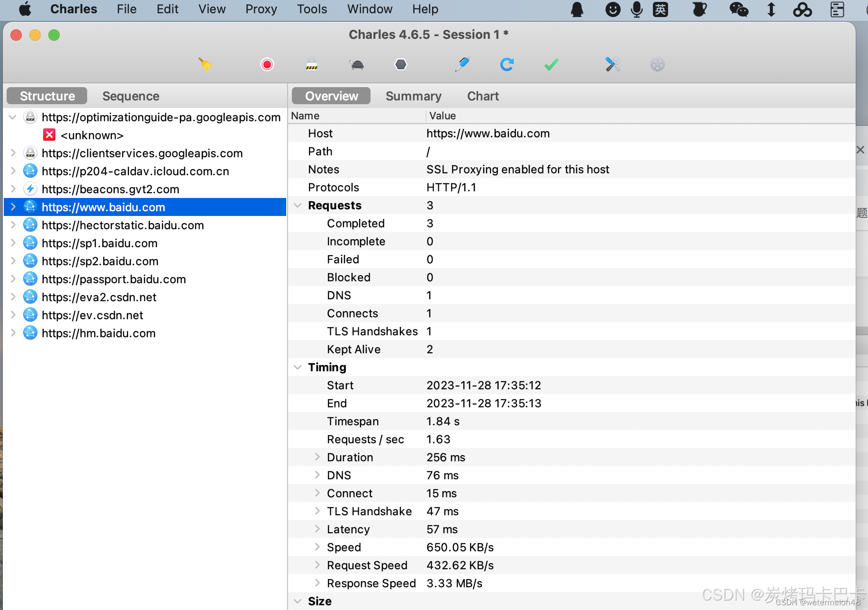Expand the beacons.gvt2.com node

[x=13, y=189]
